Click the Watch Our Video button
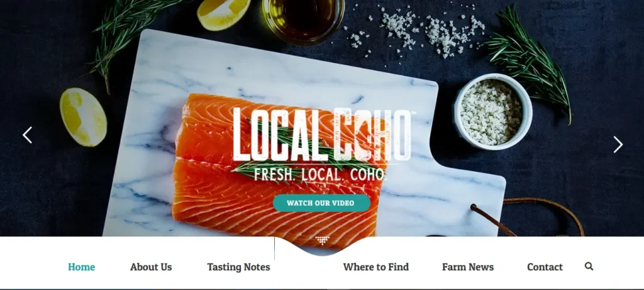This screenshot has width=644, height=290. tap(321, 203)
